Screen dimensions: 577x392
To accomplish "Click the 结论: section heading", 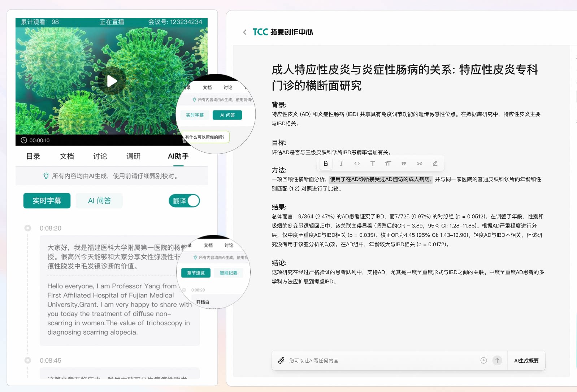I will coord(279,263).
